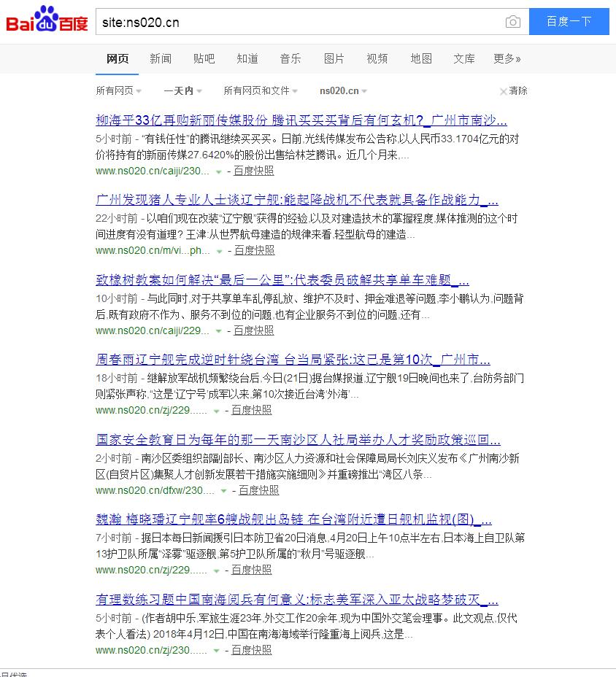This screenshot has width=616, height=677.
Task: Open the 视频 tab
Action: (377, 58)
